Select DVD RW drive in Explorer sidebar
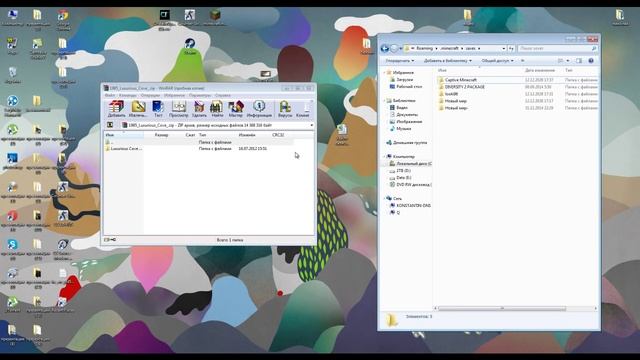The height and width of the screenshot is (360, 640). [x=410, y=184]
